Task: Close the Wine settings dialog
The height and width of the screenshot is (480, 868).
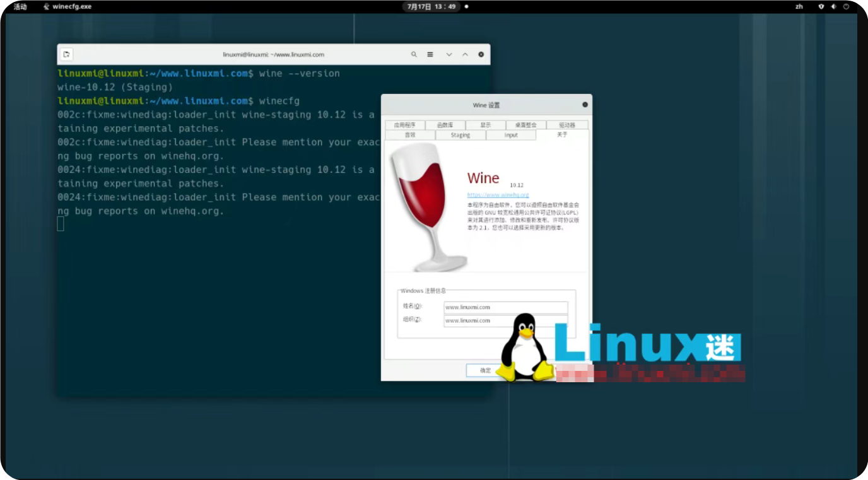Action: (x=585, y=105)
